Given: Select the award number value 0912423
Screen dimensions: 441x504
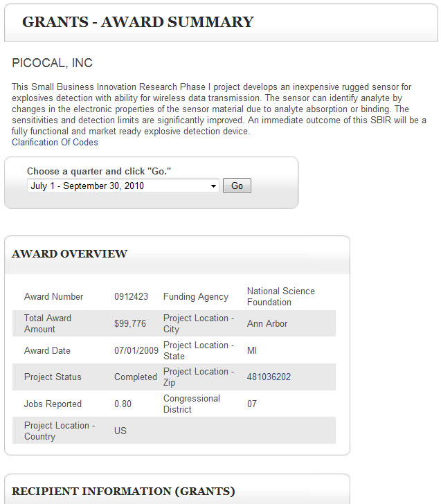Looking at the screenshot, I should (x=131, y=297).
